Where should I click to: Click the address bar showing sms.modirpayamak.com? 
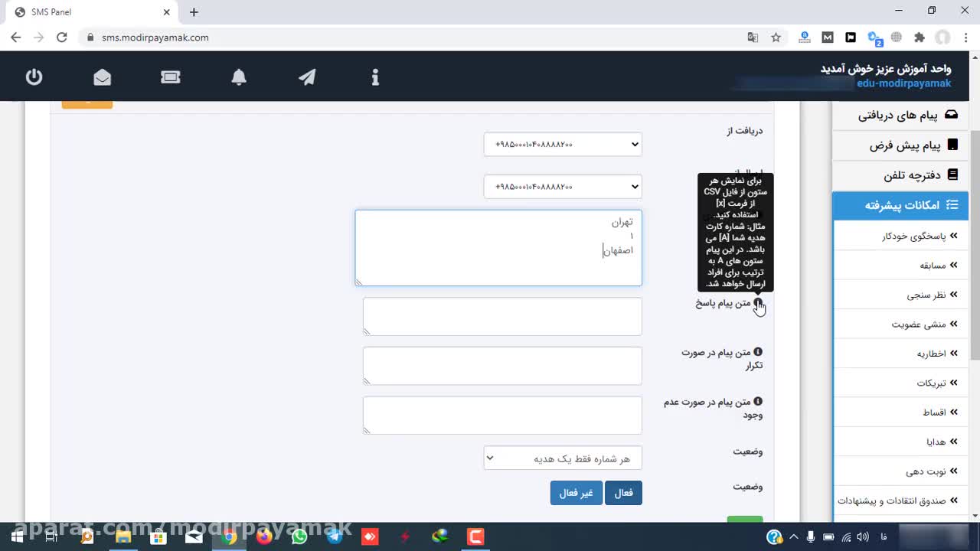[x=413, y=37]
